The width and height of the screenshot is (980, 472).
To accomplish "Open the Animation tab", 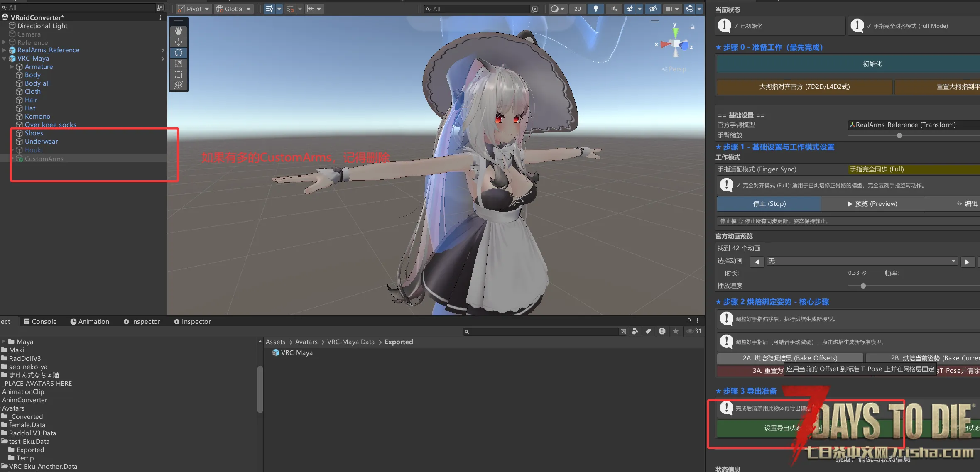I will point(90,321).
